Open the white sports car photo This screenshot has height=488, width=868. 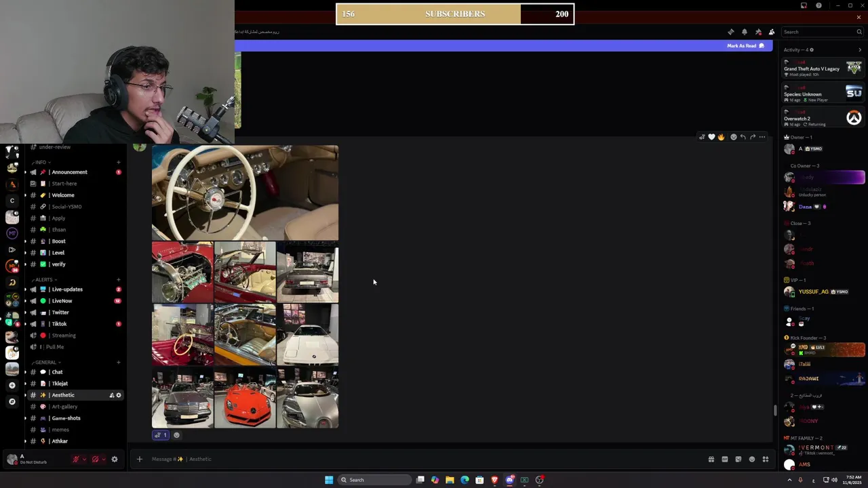(x=307, y=334)
